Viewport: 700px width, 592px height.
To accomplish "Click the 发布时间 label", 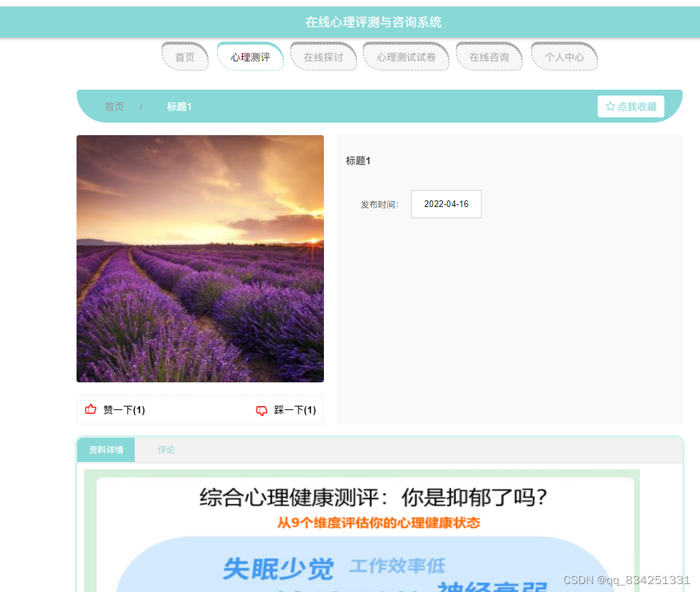I will point(380,204).
